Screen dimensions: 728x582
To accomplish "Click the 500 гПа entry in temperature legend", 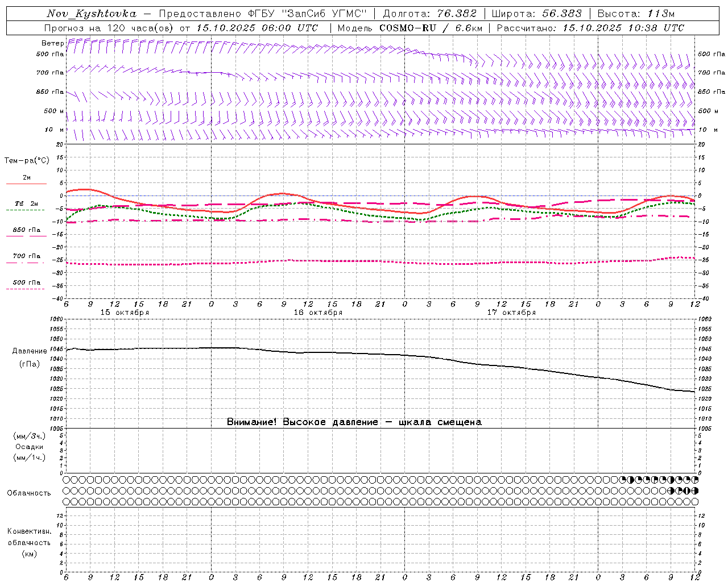I will click(x=27, y=282).
